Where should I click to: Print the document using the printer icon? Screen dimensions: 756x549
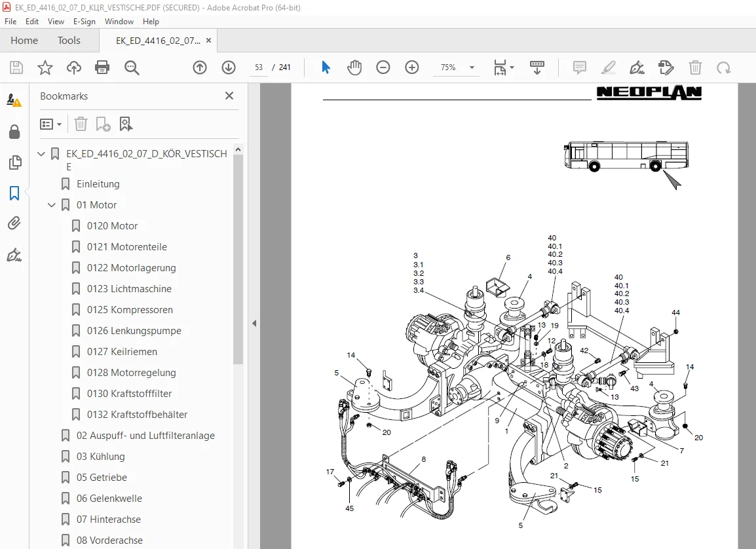(102, 67)
